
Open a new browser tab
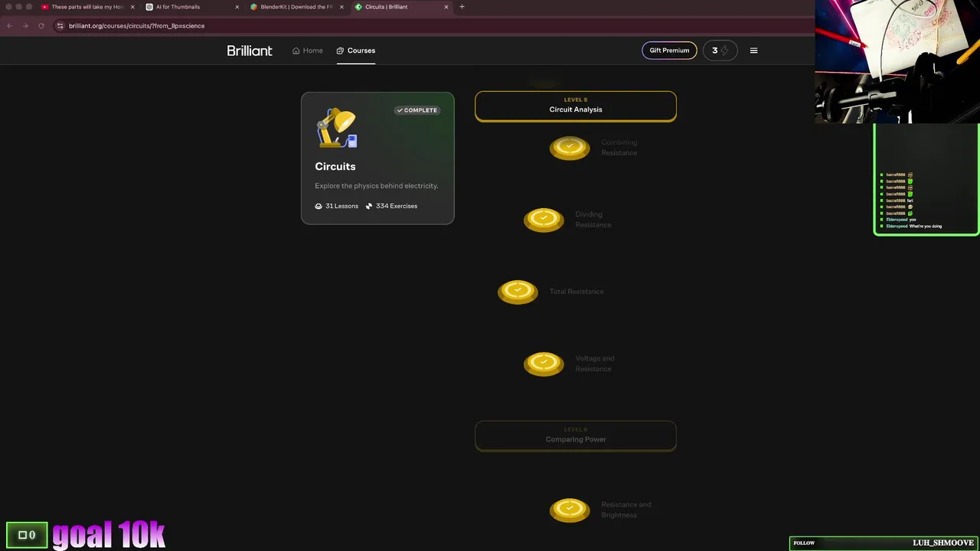coord(462,7)
